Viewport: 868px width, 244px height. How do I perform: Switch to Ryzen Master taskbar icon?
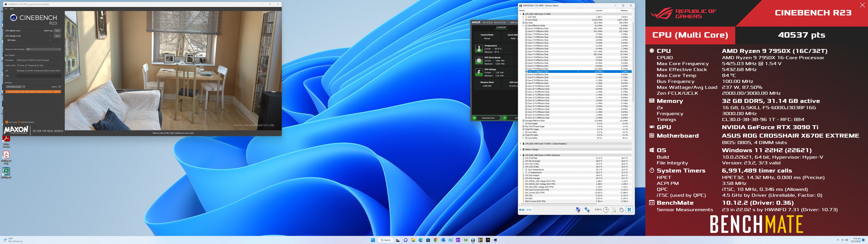[x=488, y=240]
